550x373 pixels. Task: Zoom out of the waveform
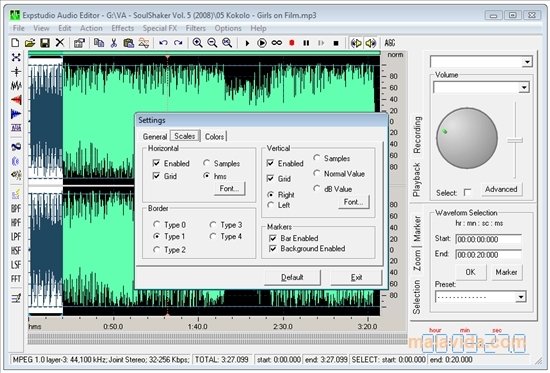212,43
